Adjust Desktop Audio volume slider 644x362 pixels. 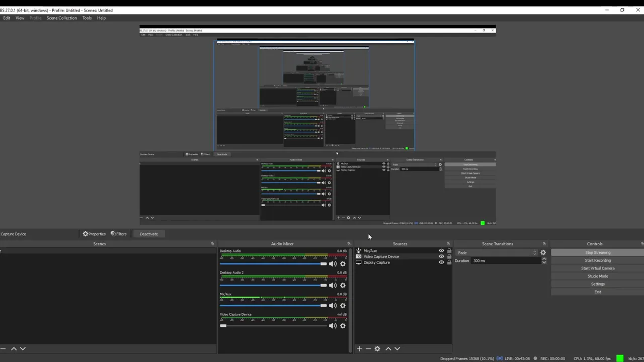pyautogui.click(x=273, y=264)
